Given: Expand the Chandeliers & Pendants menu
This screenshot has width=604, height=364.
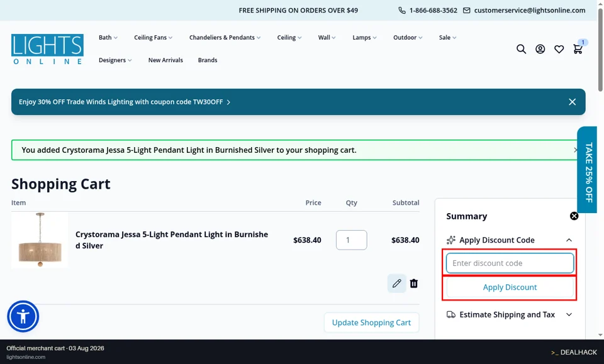Looking at the screenshot, I should [225, 37].
